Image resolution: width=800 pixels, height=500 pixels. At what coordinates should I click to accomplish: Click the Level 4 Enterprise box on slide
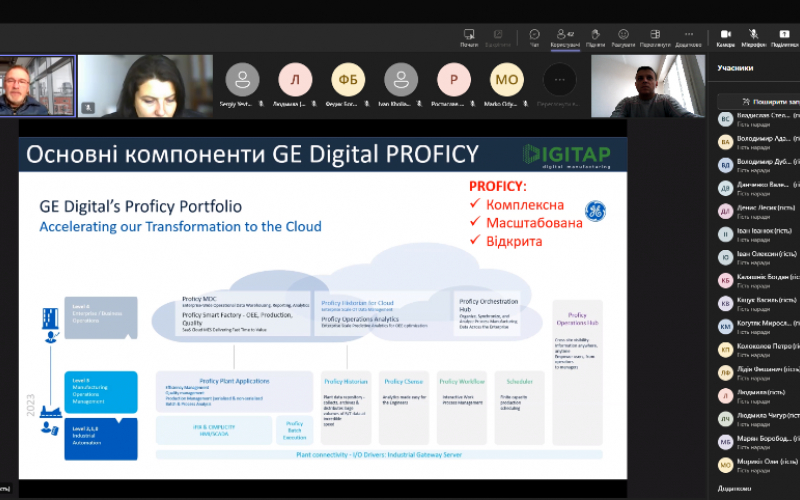pyautogui.click(x=101, y=317)
